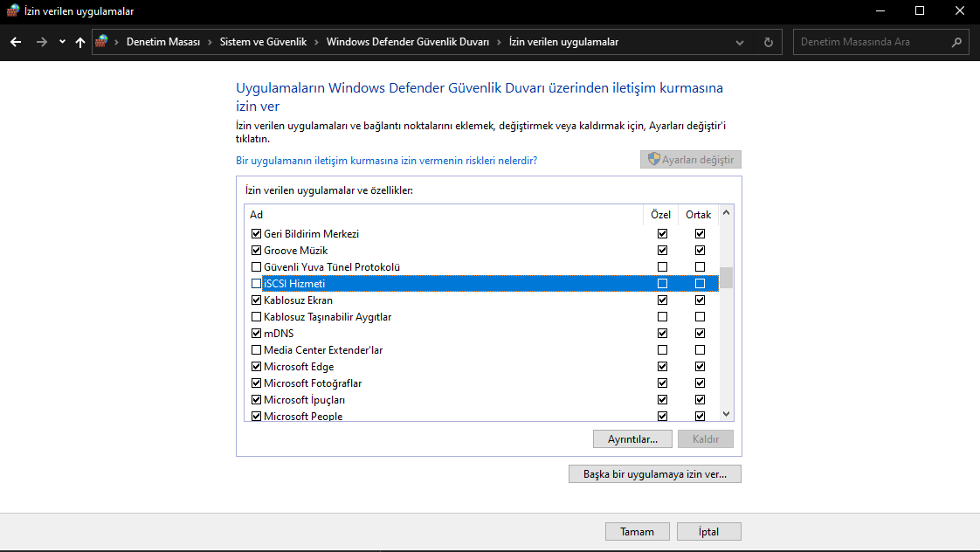Click the search magnifier icon
Viewport: 980px width, 552px height.
(x=956, y=43)
